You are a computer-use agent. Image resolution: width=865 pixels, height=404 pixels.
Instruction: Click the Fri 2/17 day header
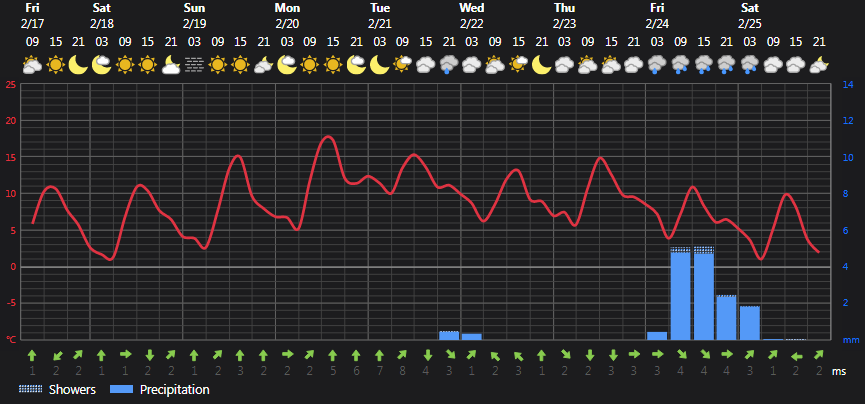click(x=33, y=16)
